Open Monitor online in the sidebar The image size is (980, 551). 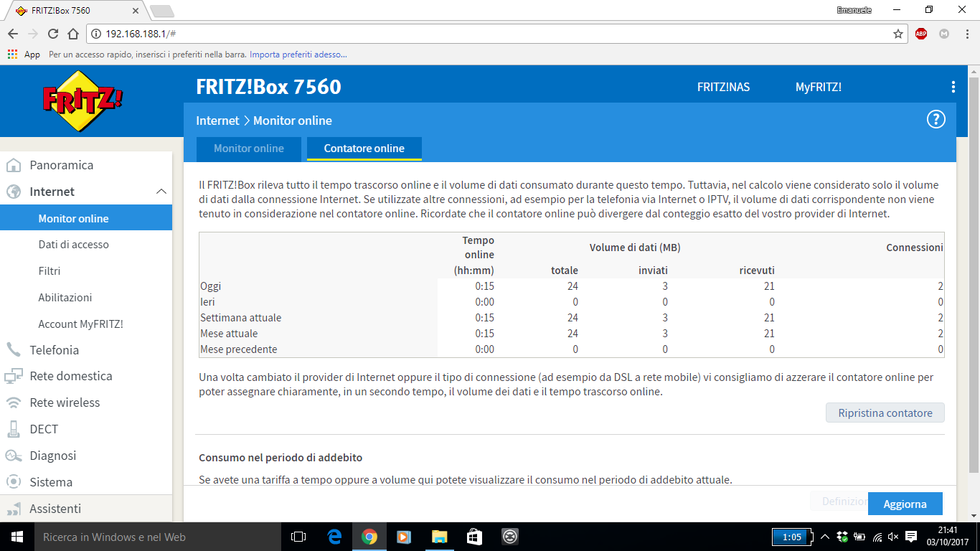[x=86, y=218]
